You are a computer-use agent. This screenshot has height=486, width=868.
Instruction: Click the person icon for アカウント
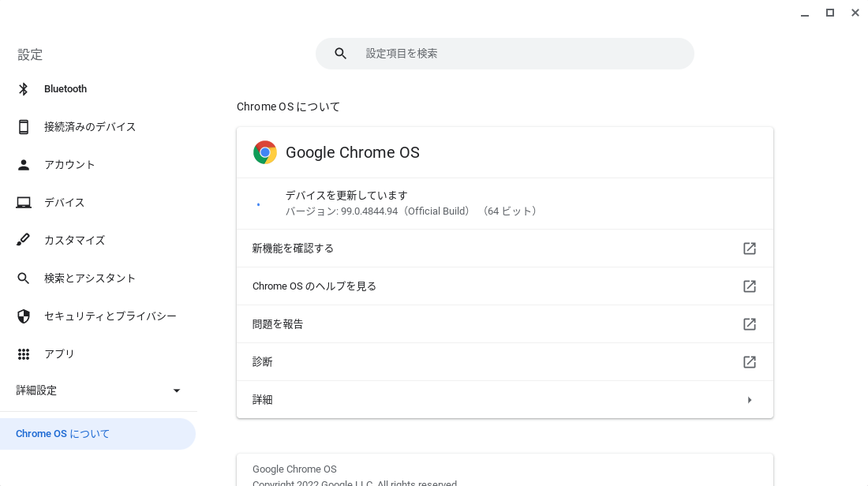click(23, 165)
